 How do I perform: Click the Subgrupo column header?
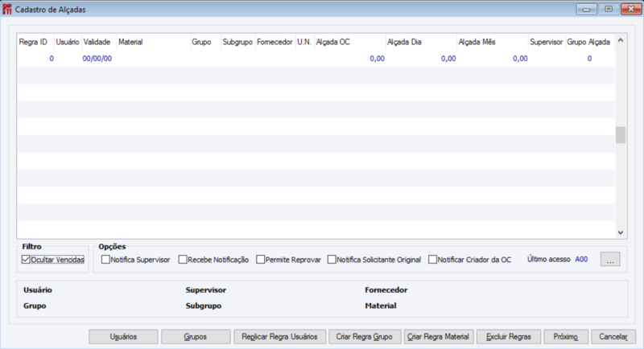237,42
